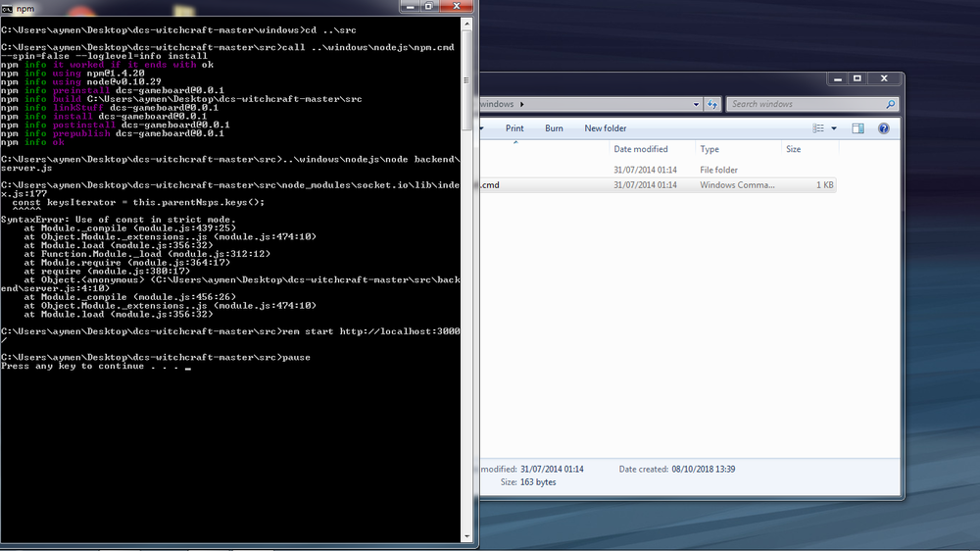The height and width of the screenshot is (551, 980).
Task: Maximize the npm console window
Action: point(429,6)
